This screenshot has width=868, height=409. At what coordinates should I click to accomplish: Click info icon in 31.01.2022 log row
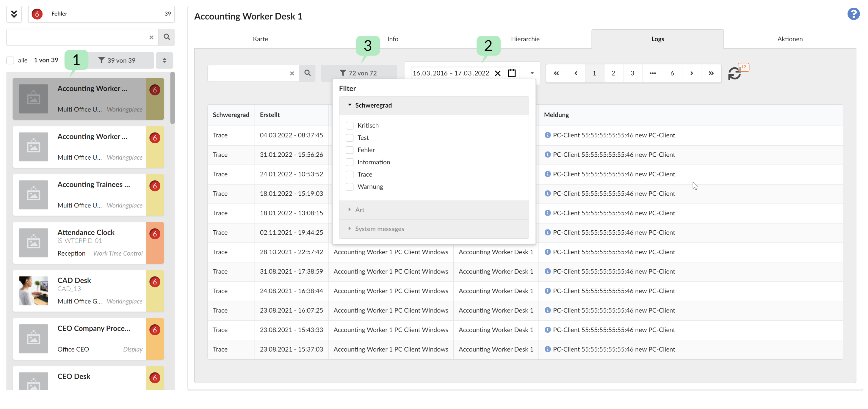coord(548,155)
